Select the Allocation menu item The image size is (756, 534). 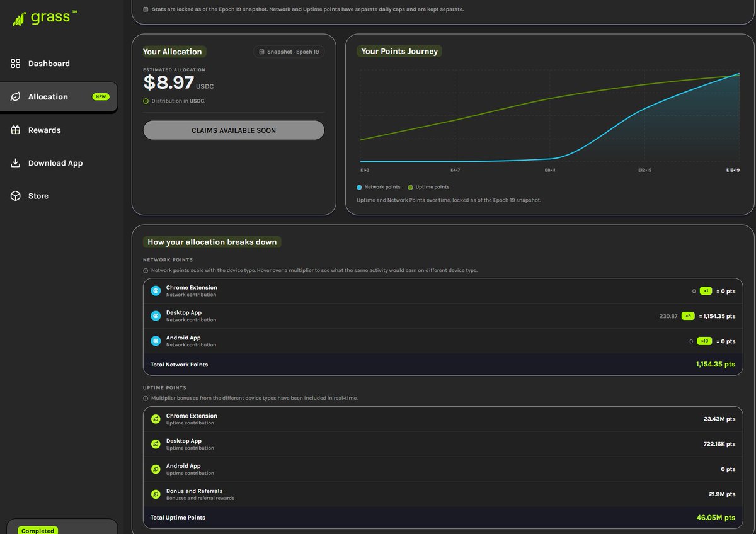click(59, 97)
